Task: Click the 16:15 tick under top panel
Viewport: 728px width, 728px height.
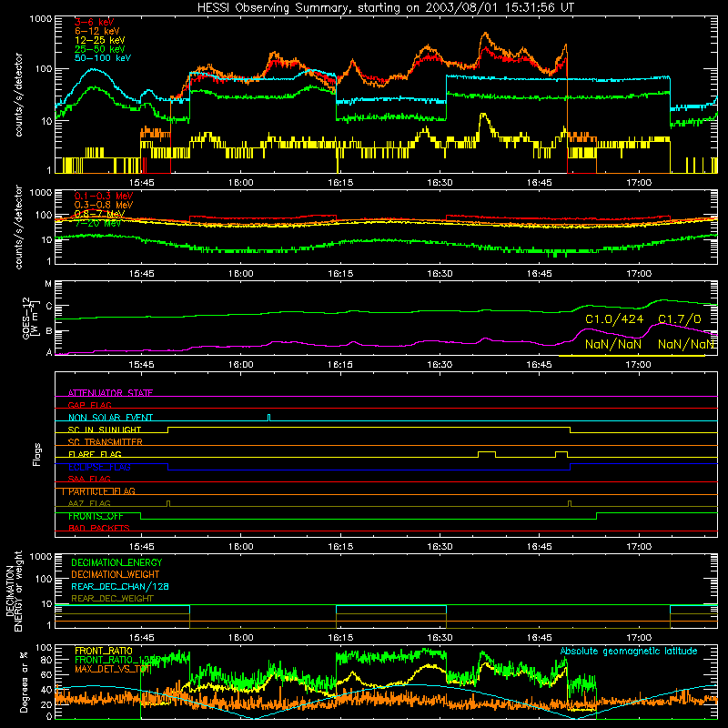Action: click(x=340, y=183)
